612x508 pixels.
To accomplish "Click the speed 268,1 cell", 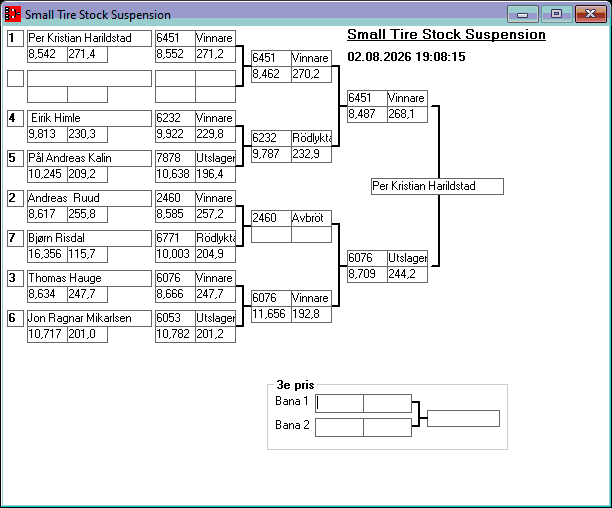I will tap(407, 114).
